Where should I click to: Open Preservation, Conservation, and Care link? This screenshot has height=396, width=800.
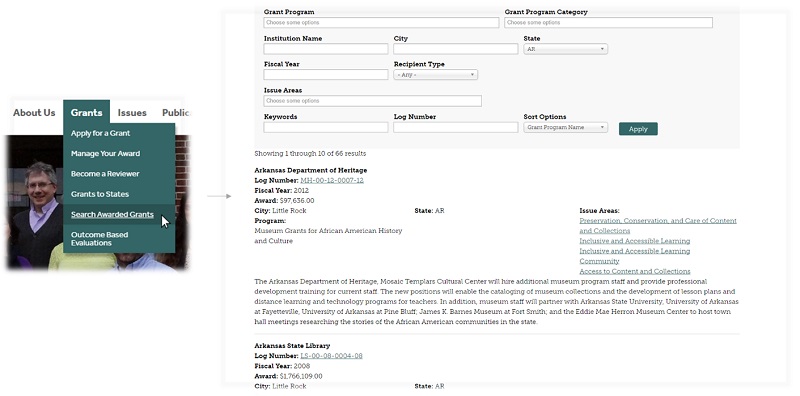(x=658, y=226)
